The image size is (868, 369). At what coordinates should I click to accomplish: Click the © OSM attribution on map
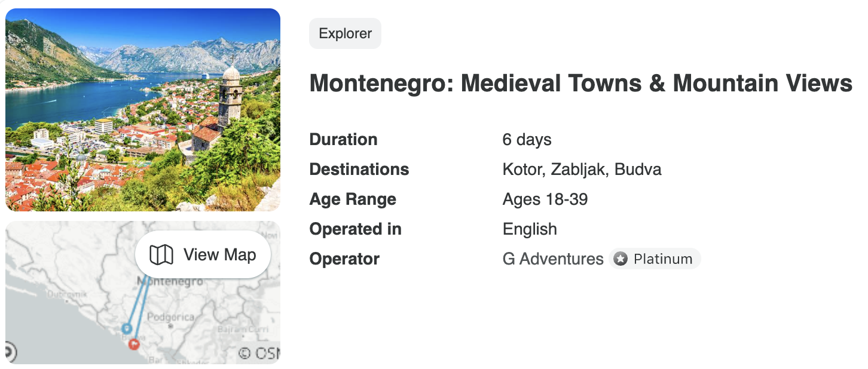[259, 353]
